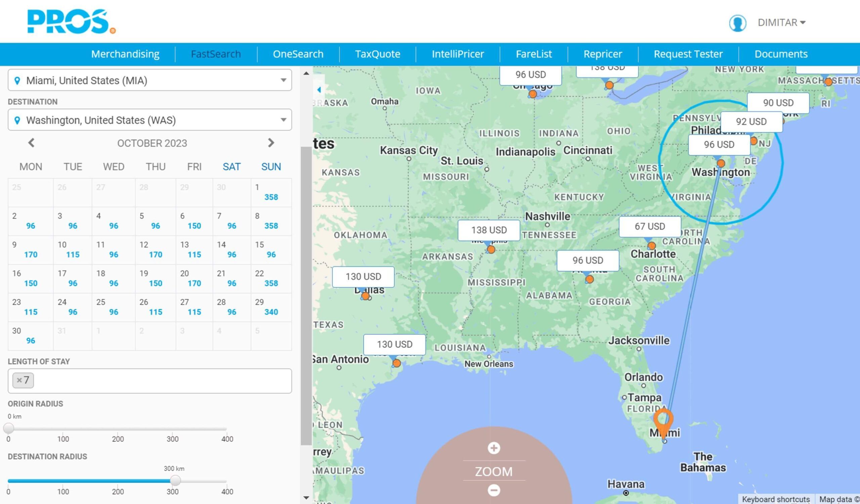
Task: Click the orange Charlotte map marker
Action: tap(651, 246)
